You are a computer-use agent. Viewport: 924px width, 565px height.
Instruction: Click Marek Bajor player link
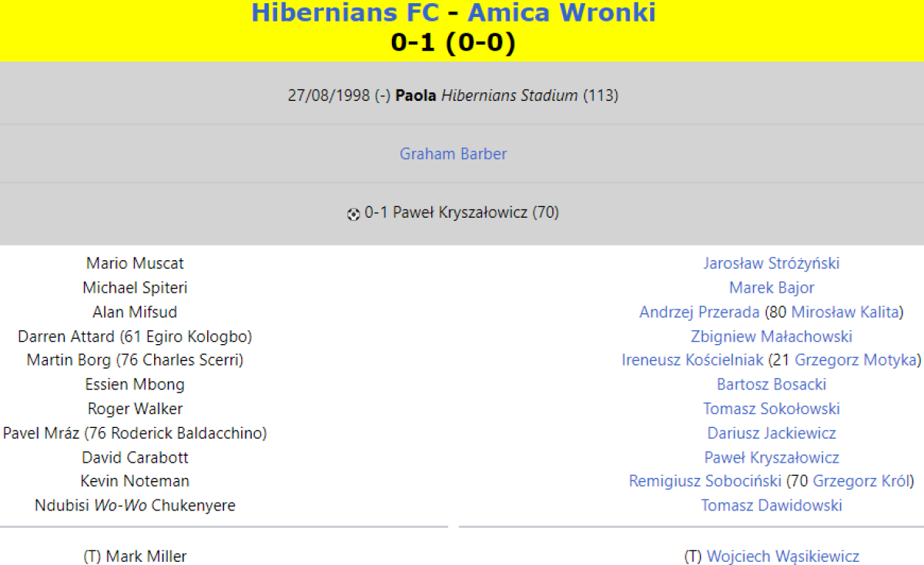pos(771,288)
